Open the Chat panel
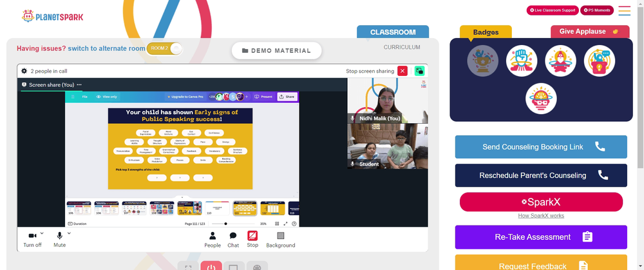The height and width of the screenshot is (270, 644). tap(233, 240)
